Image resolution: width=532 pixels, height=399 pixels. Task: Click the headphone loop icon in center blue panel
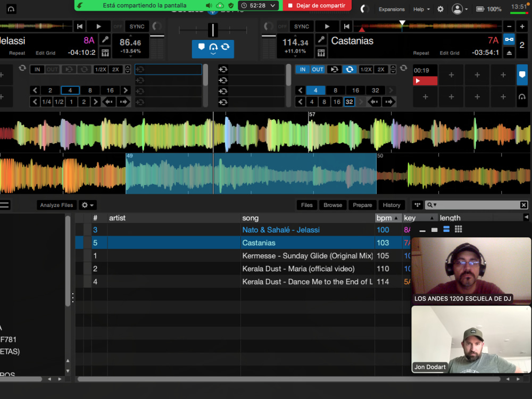(x=213, y=47)
